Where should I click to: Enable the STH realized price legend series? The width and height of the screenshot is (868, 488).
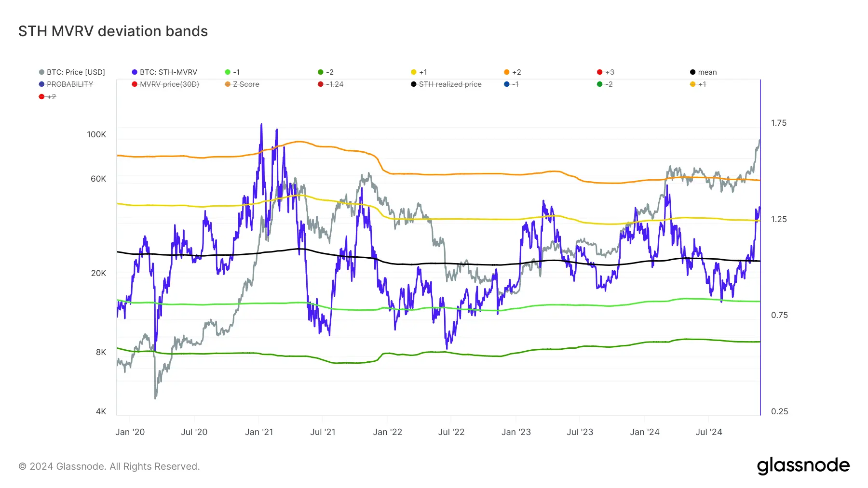point(446,84)
